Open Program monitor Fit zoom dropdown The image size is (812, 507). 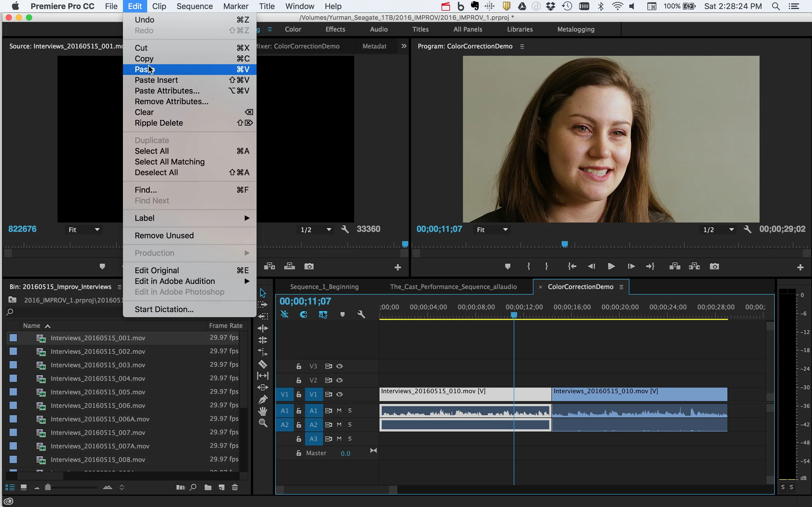492,230
